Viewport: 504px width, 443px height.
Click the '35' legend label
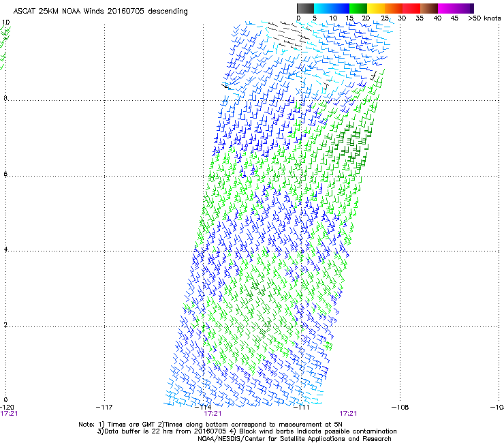click(x=420, y=18)
